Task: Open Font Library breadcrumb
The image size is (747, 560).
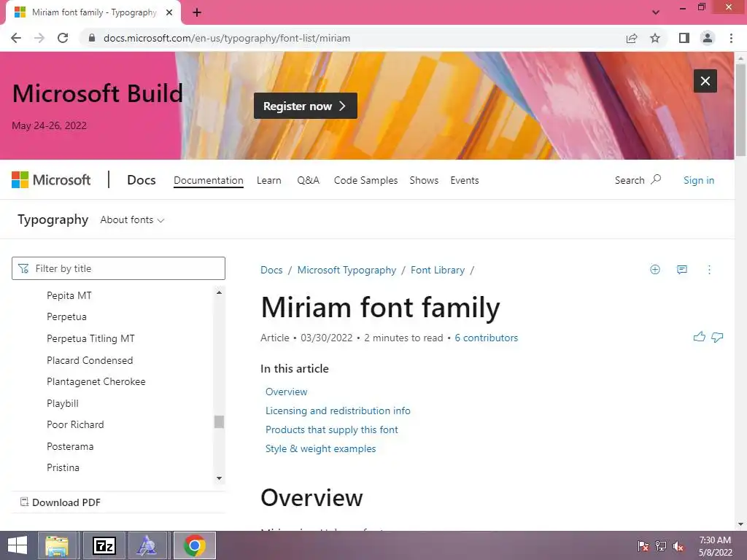Action: point(438,270)
